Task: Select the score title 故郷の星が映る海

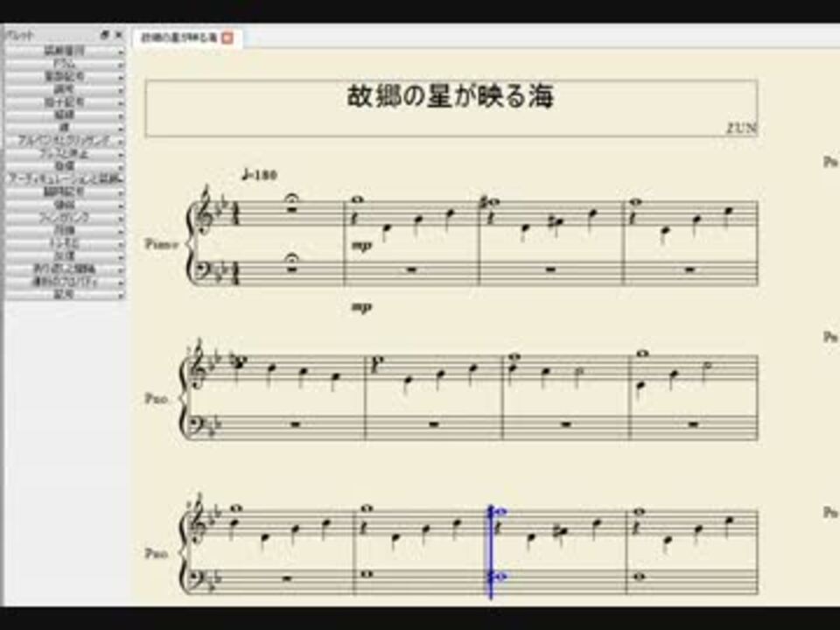Action: (x=451, y=96)
